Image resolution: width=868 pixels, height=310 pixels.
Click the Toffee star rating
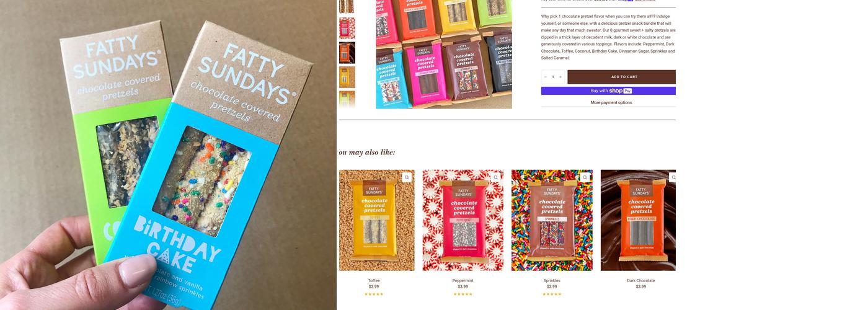point(374,294)
